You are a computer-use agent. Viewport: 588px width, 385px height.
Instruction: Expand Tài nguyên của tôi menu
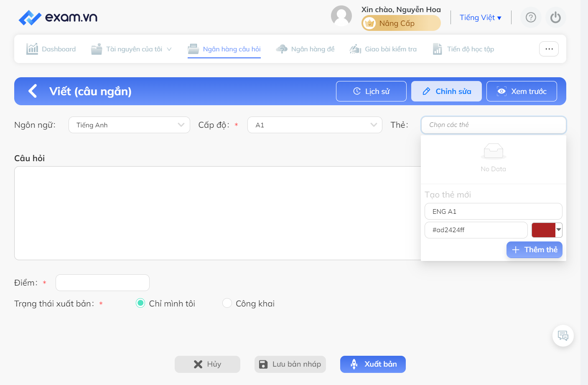tap(132, 49)
